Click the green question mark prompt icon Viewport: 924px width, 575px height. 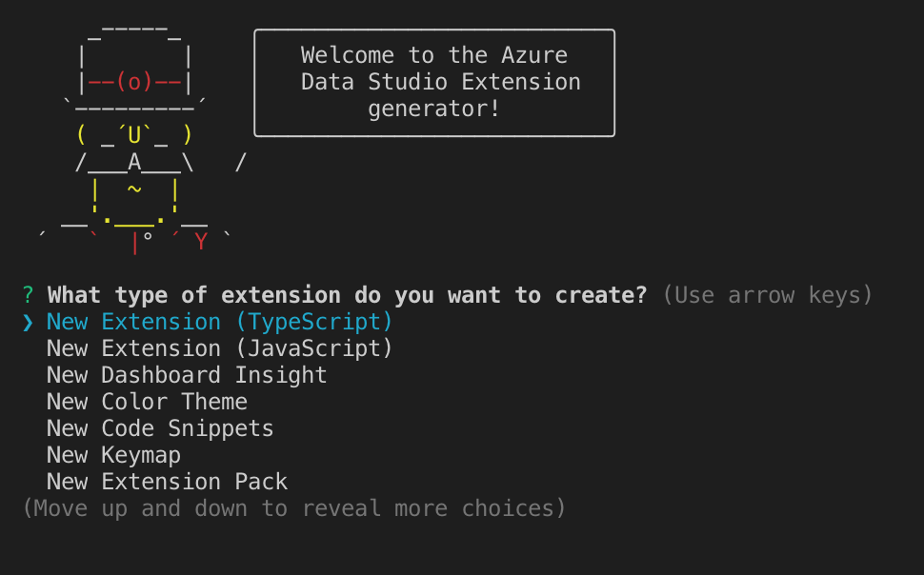(x=29, y=295)
